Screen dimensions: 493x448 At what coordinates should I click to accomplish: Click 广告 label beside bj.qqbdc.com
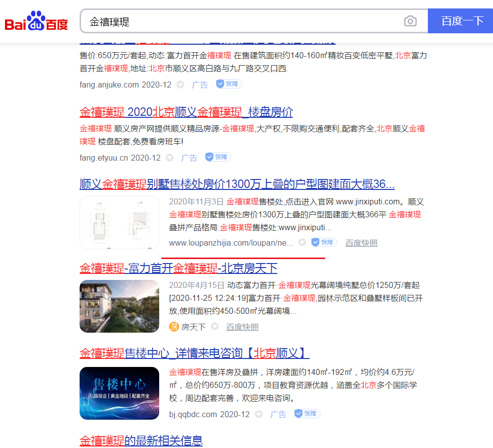coord(278,414)
